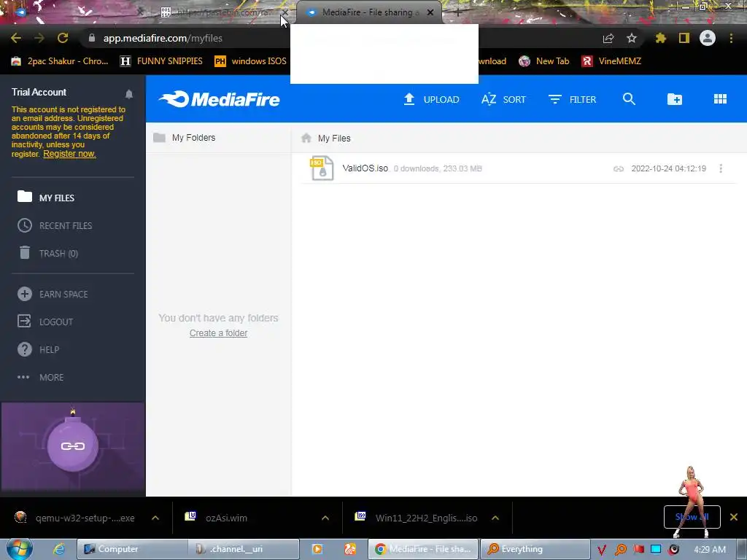This screenshot has width=747, height=560.
Task: Share this page using the share icon
Action: [608, 38]
